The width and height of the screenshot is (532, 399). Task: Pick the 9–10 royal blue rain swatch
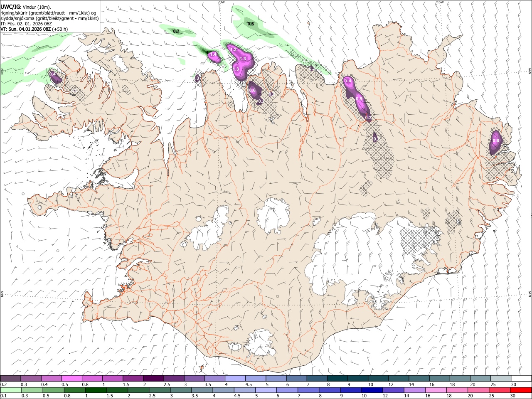pos(351,390)
